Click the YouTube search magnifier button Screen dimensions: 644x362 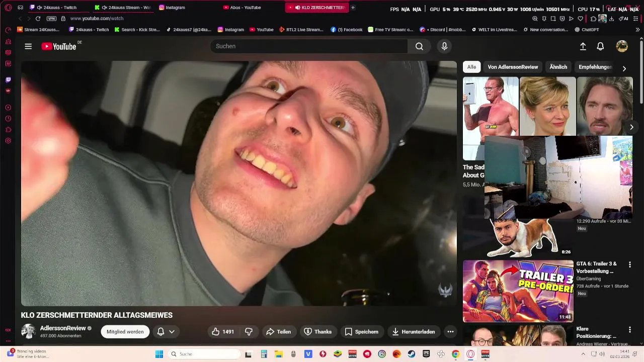coord(419,46)
